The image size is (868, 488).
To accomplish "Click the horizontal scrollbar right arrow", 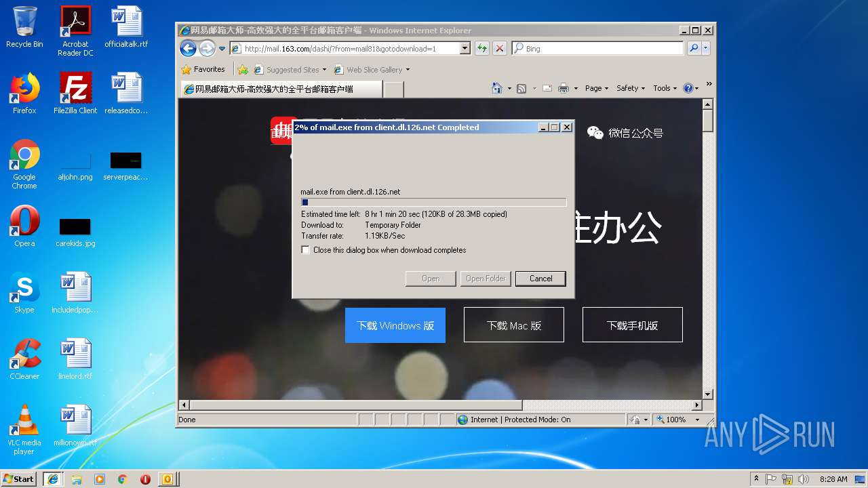I will click(x=696, y=405).
